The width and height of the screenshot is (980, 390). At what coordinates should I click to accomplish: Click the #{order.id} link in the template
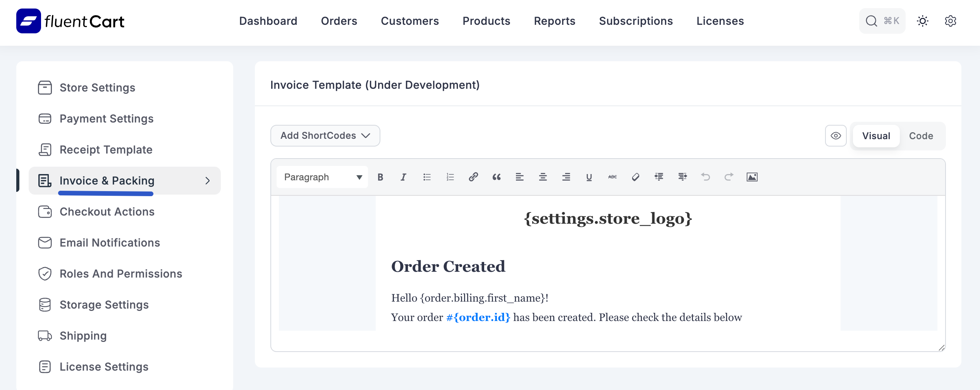click(x=478, y=318)
